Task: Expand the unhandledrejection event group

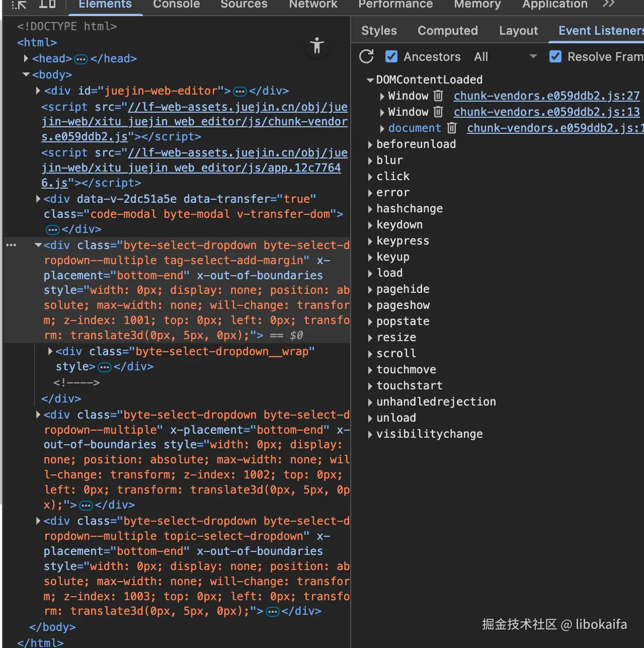Action: pyautogui.click(x=370, y=402)
